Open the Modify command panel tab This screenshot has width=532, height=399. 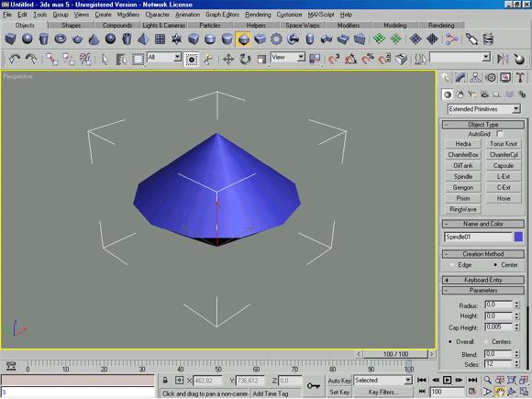pos(460,78)
